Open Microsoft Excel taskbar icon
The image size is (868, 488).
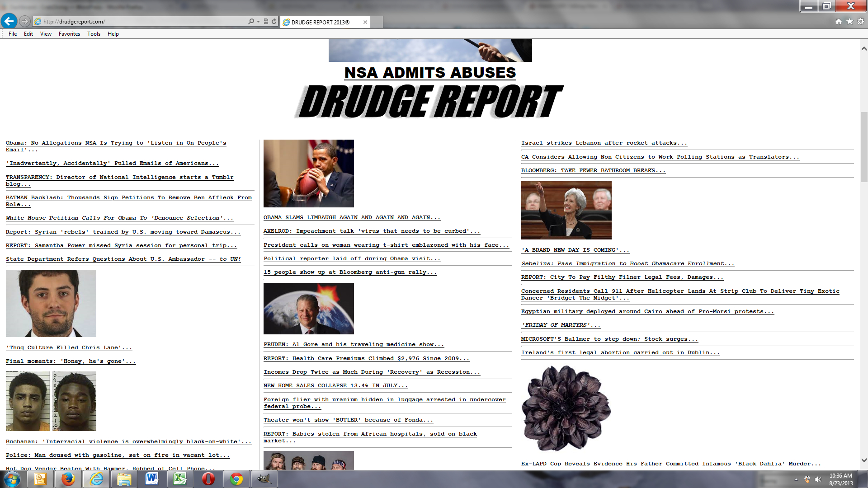(180, 479)
